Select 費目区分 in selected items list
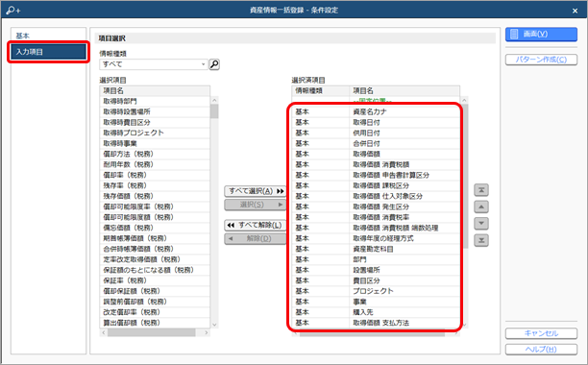The width and height of the screenshot is (588, 365). [376, 280]
